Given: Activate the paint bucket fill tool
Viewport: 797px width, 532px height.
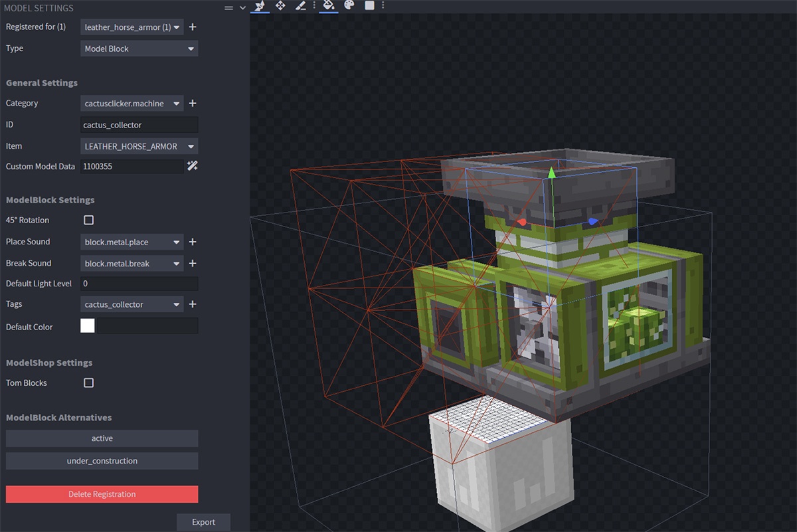Looking at the screenshot, I should pyautogui.click(x=328, y=6).
